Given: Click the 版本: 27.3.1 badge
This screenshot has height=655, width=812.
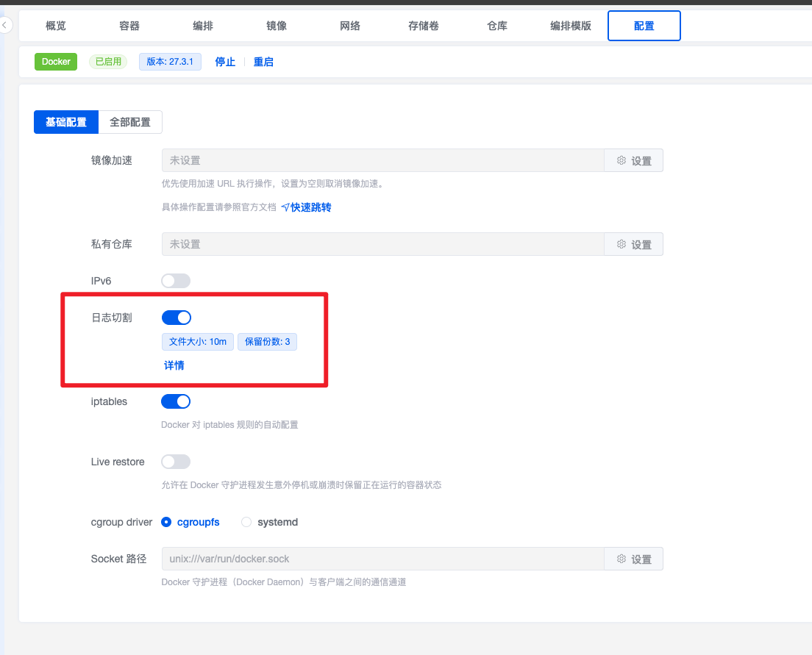Looking at the screenshot, I should click(170, 62).
